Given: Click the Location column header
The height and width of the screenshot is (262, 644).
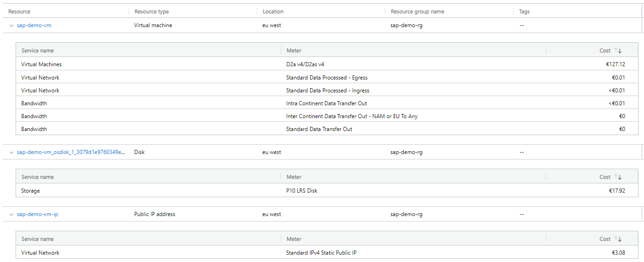Looking at the screenshot, I should pyautogui.click(x=273, y=11).
